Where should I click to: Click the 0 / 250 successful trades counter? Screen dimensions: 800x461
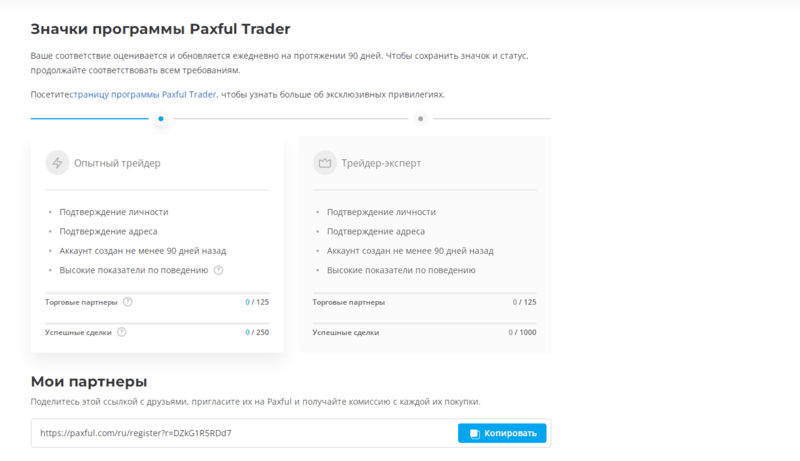pyautogui.click(x=257, y=332)
